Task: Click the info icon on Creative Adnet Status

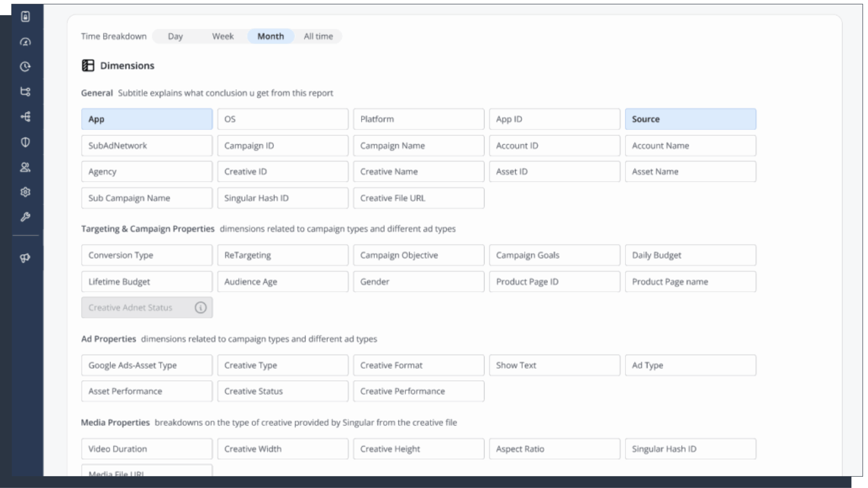Action: click(x=200, y=308)
